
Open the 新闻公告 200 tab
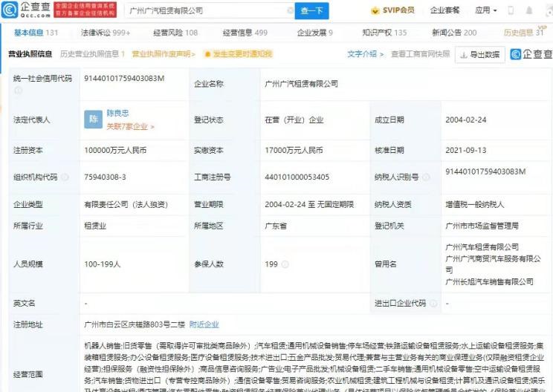454,33
